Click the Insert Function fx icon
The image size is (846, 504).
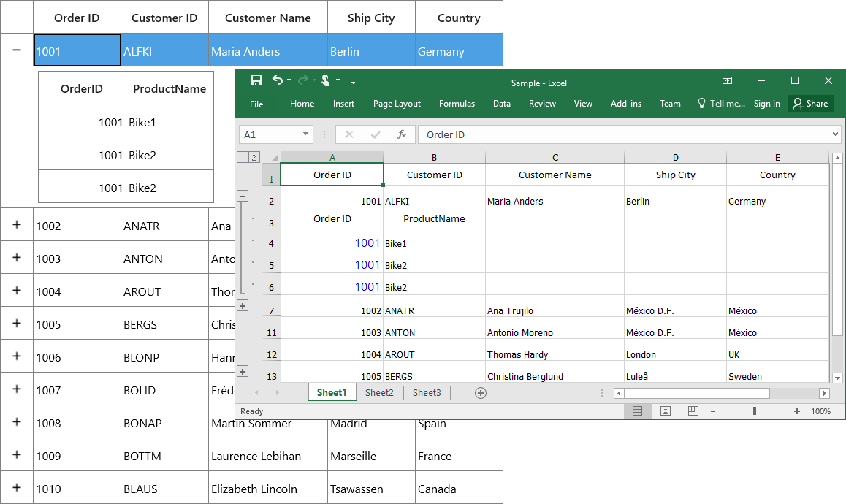[401, 134]
